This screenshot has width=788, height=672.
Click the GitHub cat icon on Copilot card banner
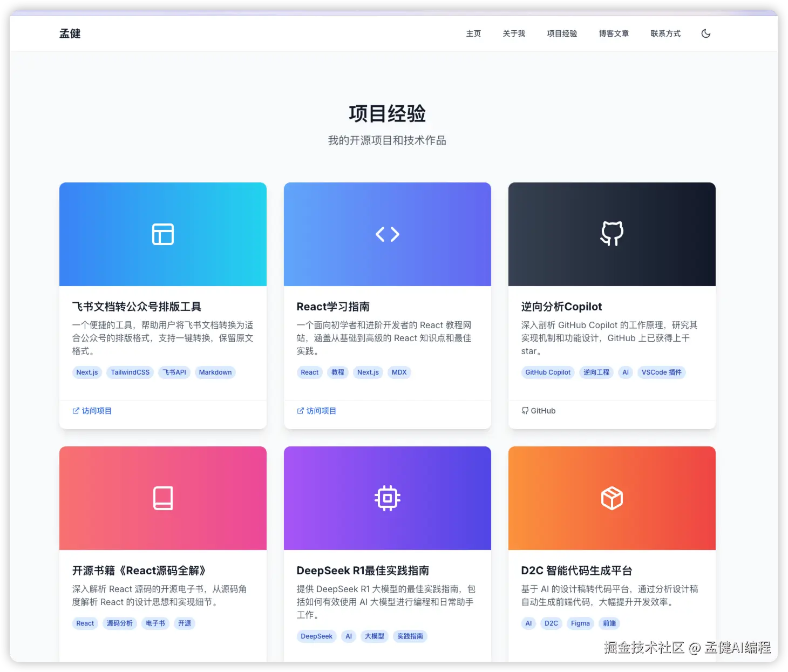coord(612,234)
